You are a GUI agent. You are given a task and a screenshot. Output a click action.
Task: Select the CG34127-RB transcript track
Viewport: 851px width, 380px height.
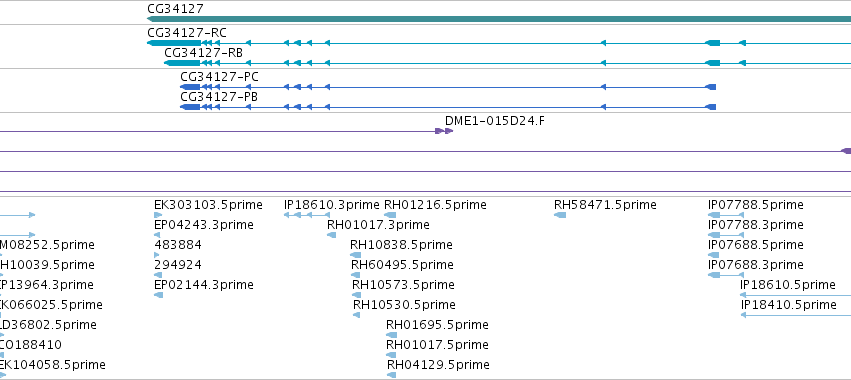tap(507, 63)
